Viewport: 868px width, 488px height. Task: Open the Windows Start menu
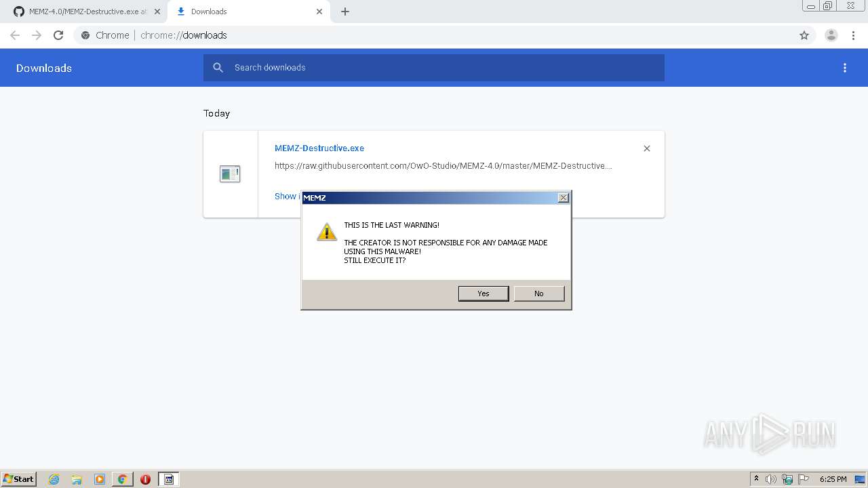pos(19,479)
